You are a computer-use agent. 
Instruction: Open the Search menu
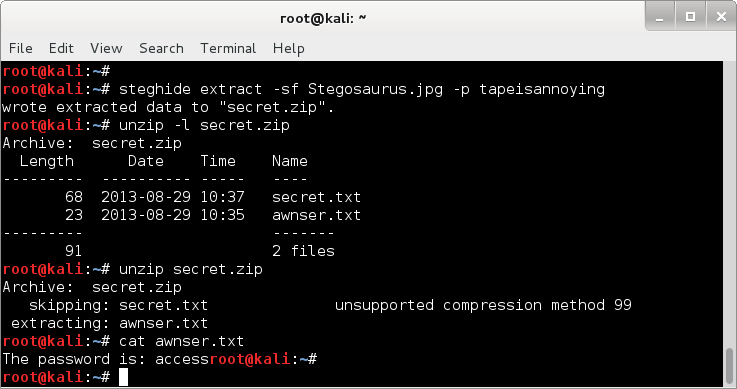[161, 48]
